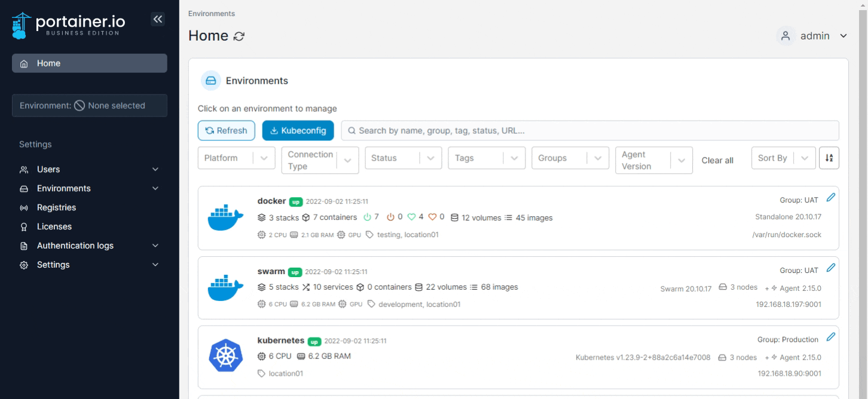The height and width of the screenshot is (399, 868).
Task: Go to Home in the sidebar
Action: [x=90, y=63]
